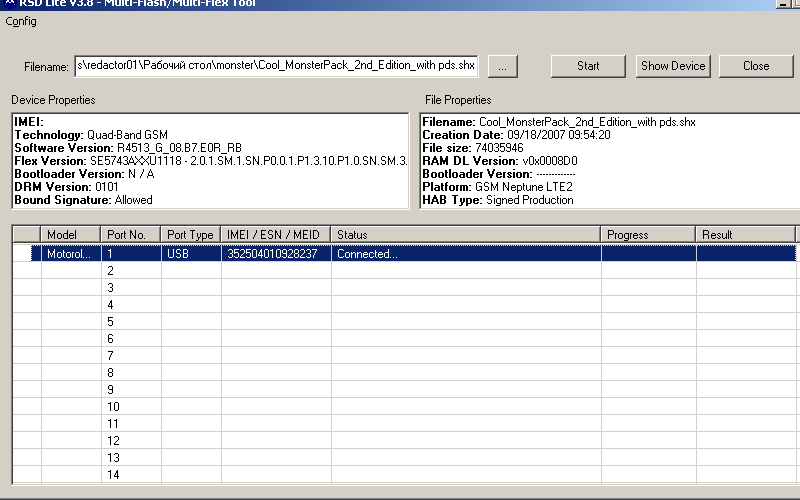This screenshot has height=500, width=800.
Task: Click the device IMEI line
Action: point(29,122)
